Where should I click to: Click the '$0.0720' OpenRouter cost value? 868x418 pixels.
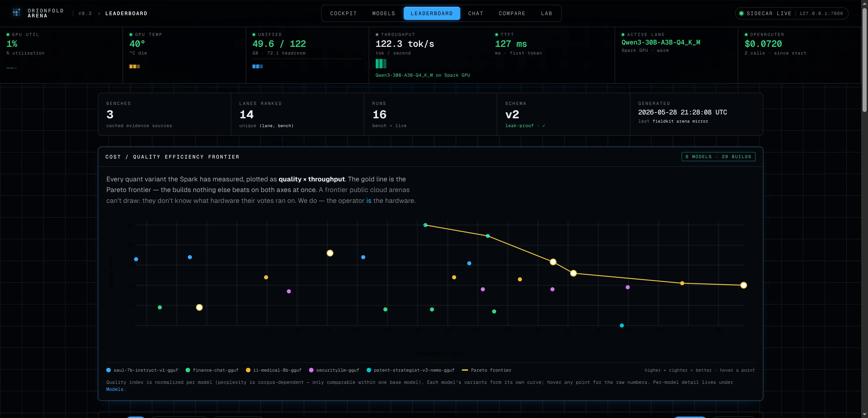point(763,44)
